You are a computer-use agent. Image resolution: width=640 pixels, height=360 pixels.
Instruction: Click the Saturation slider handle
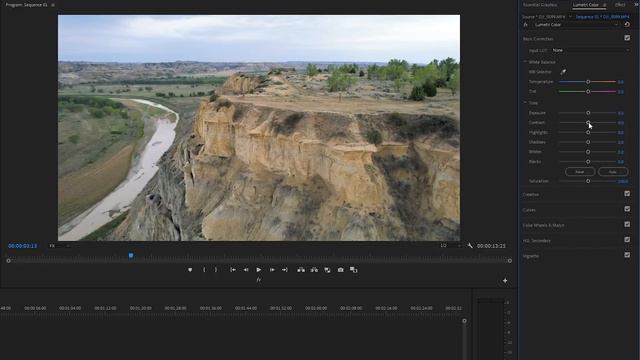(588, 181)
